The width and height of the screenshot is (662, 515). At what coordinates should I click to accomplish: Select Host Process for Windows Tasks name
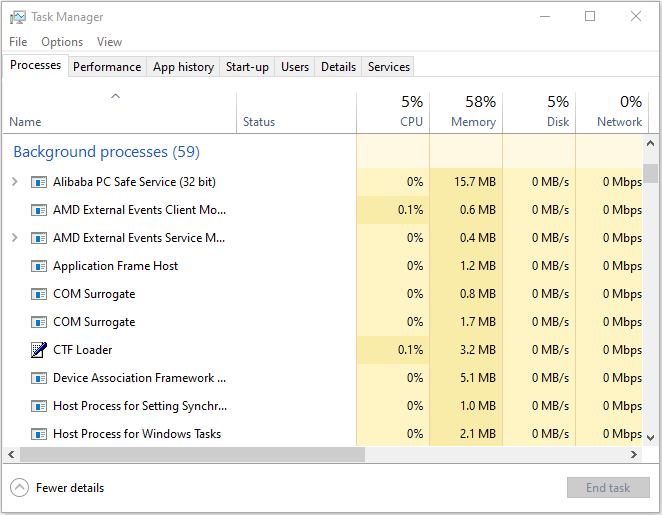click(x=137, y=434)
